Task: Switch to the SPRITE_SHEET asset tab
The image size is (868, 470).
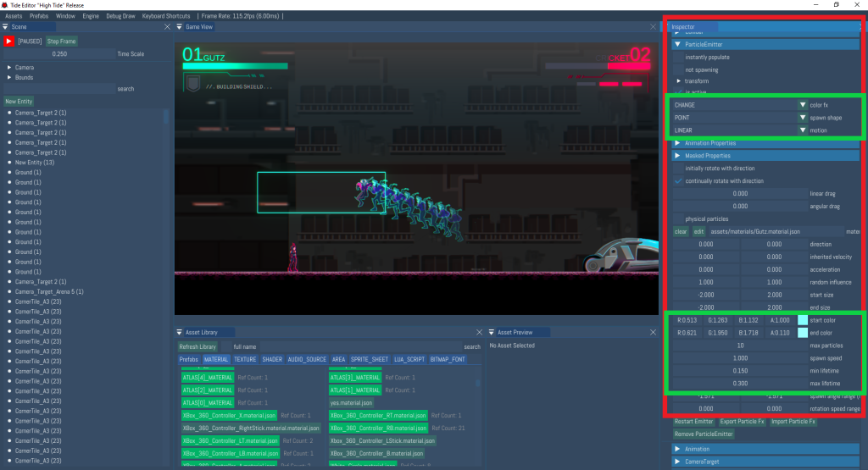Action: coord(369,359)
